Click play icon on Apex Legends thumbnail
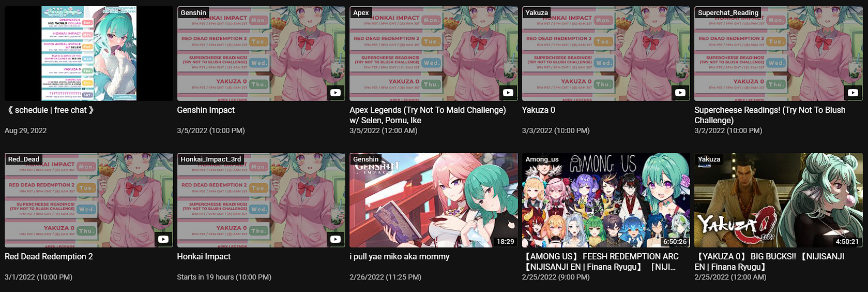 click(x=508, y=93)
